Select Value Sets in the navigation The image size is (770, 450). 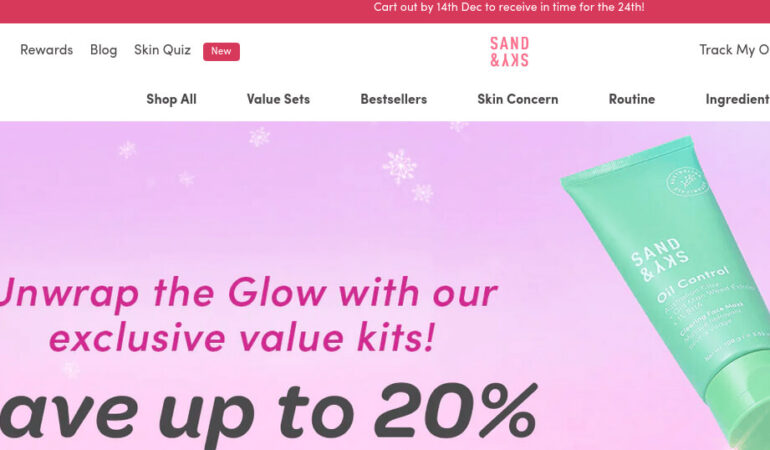(278, 99)
